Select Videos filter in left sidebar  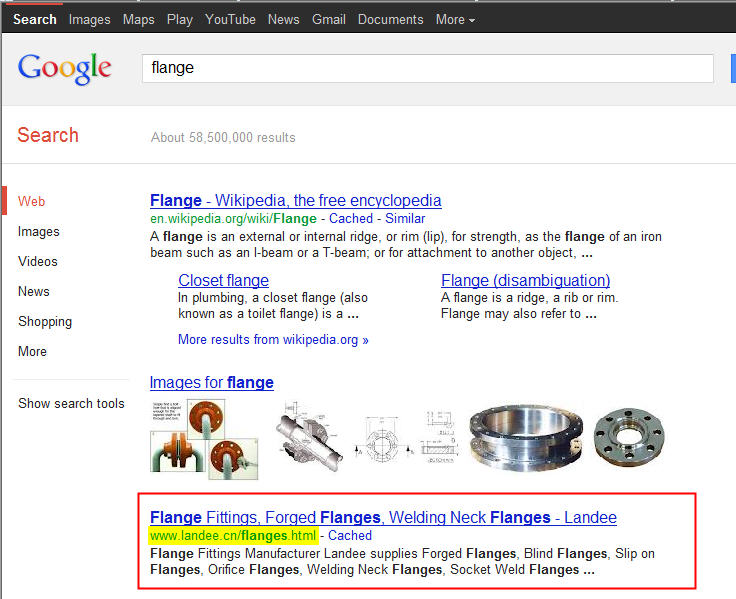[38, 261]
